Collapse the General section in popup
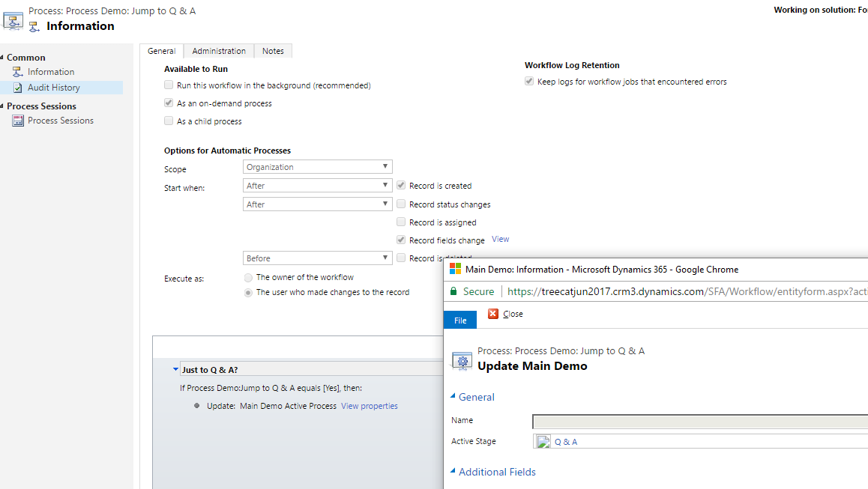 453,397
